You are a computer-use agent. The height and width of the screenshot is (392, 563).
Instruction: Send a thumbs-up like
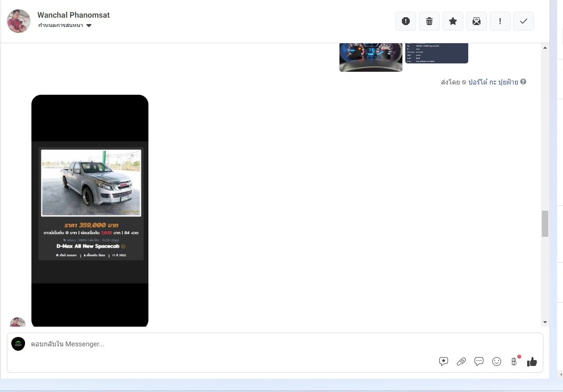click(532, 362)
